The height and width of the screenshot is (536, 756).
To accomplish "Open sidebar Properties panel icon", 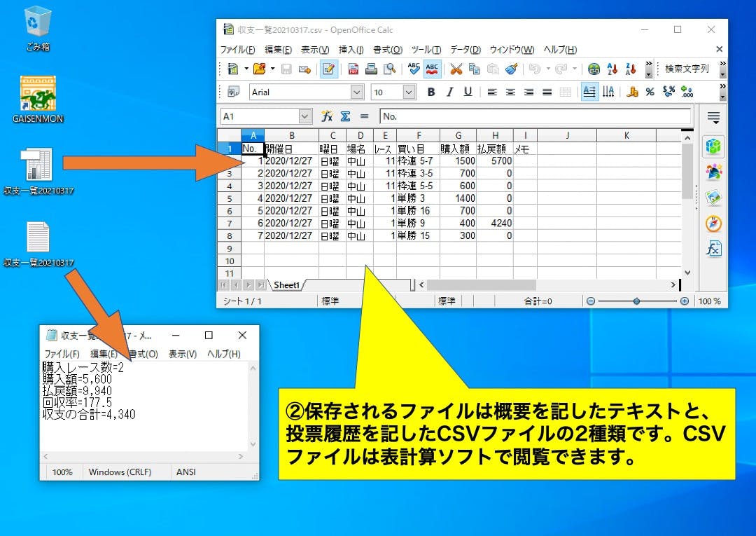I will coord(713,146).
